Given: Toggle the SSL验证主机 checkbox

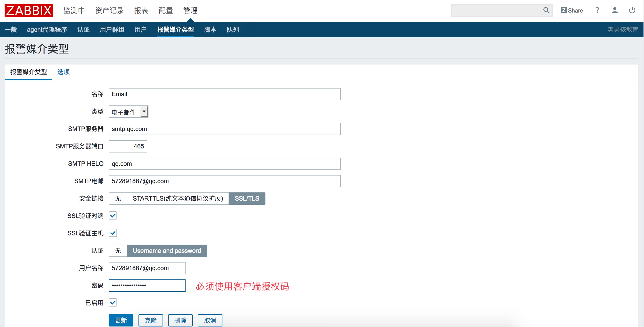Looking at the screenshot, I should (113, 233).
